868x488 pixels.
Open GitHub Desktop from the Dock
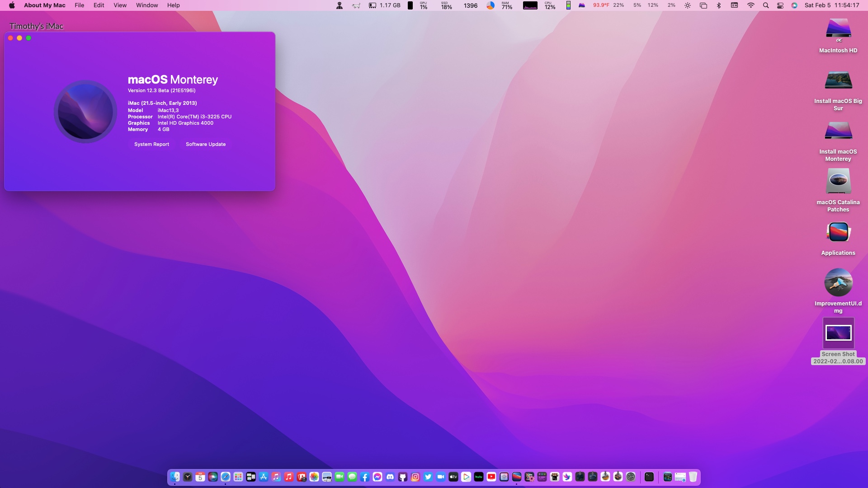403,477
